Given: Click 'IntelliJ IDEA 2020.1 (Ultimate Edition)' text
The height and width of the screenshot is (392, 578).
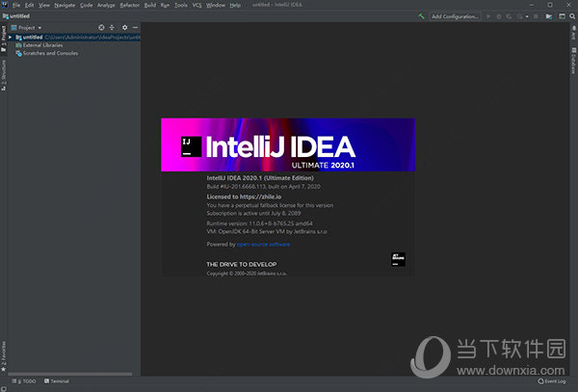Looking at the screenshot, I should (260, 178).
